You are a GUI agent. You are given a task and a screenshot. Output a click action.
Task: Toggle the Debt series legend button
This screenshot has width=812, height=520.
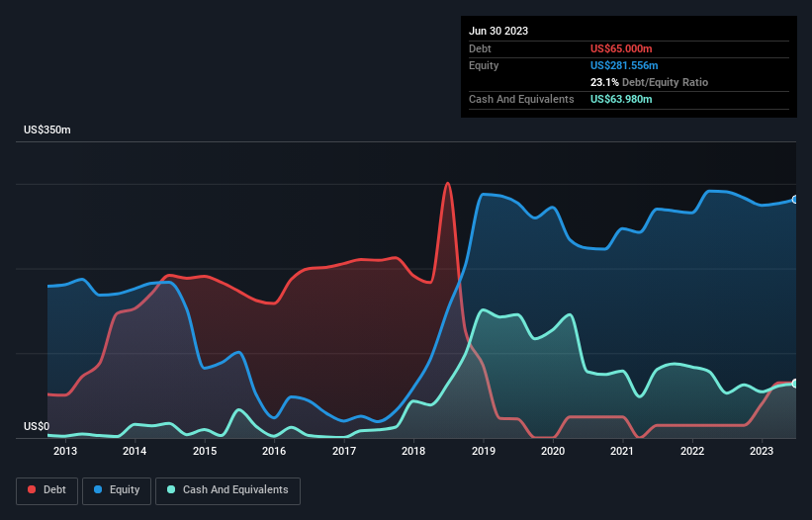pyautogui.click(x=47, y=490)
